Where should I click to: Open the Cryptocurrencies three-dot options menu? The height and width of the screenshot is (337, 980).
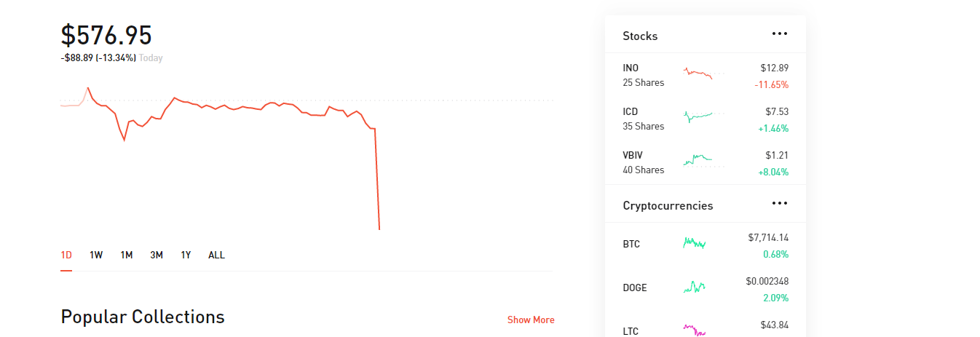(x=780, y=203)
